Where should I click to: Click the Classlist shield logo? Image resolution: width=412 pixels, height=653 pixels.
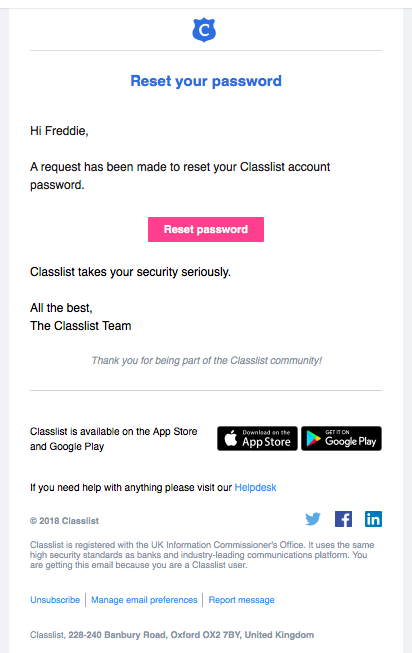tap(204, 30)
